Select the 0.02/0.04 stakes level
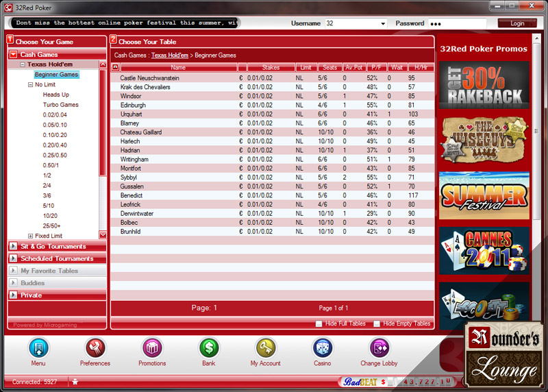Viewport: 548px width, 392px height. click(55, 115)
